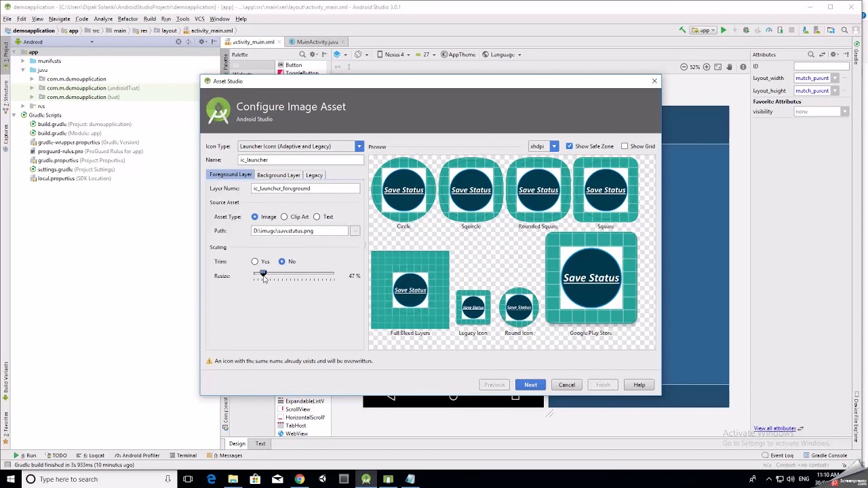Viewport: 868px width, 488px height.
Task: Cancel the Configure Image Asset dialog
Action: pos(566,384)
